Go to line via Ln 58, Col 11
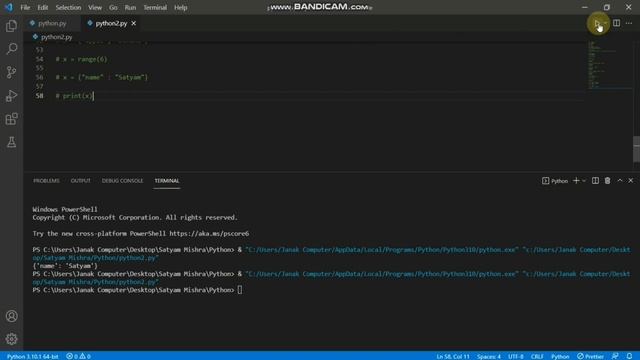 click(453, 356)
